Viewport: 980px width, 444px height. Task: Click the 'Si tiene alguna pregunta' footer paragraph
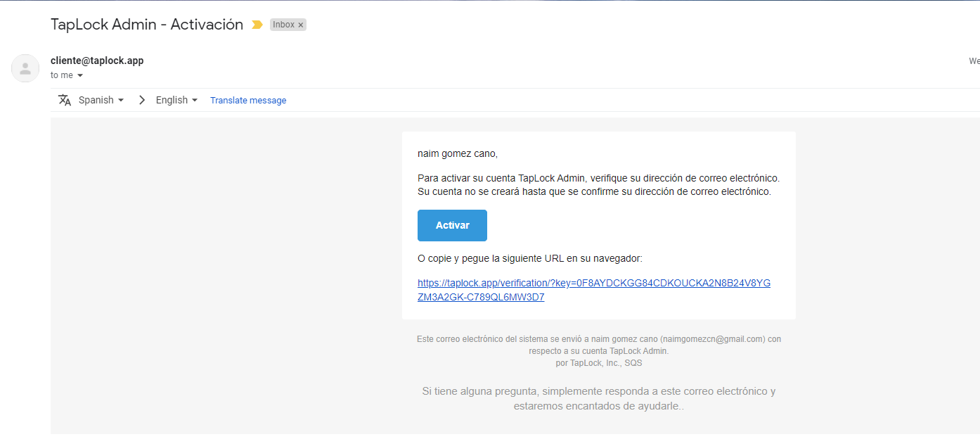coord(598,398)
